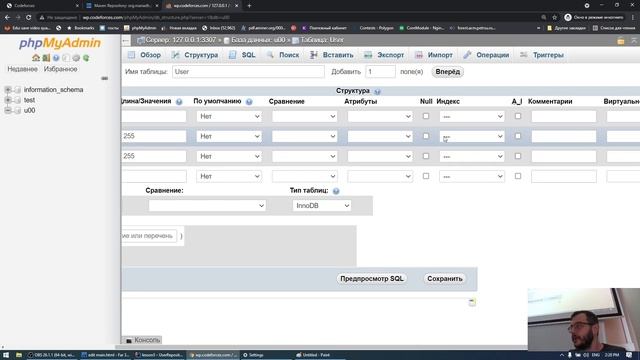Toggle A_I checkbox in first row

coord(518,116)
